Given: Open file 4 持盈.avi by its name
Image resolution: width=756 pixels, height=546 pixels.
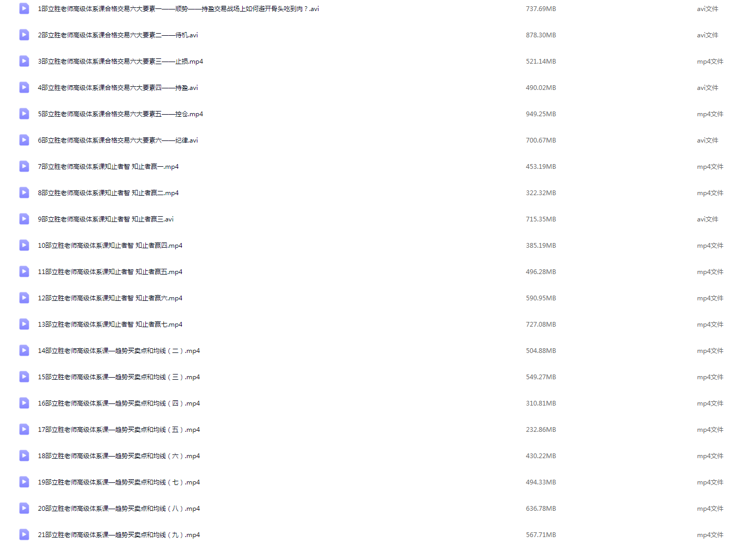Looking at the screenshot, I should (x=118, y=88).
